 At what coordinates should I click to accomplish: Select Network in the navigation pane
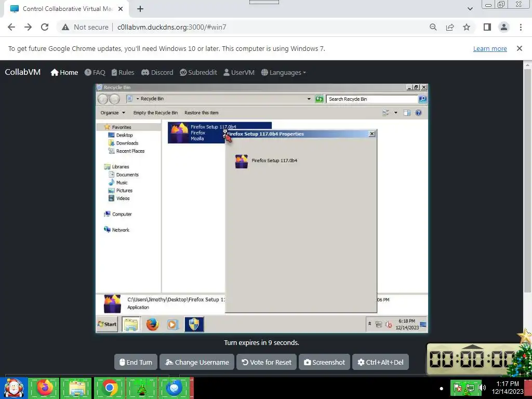[x=121, y=230]
